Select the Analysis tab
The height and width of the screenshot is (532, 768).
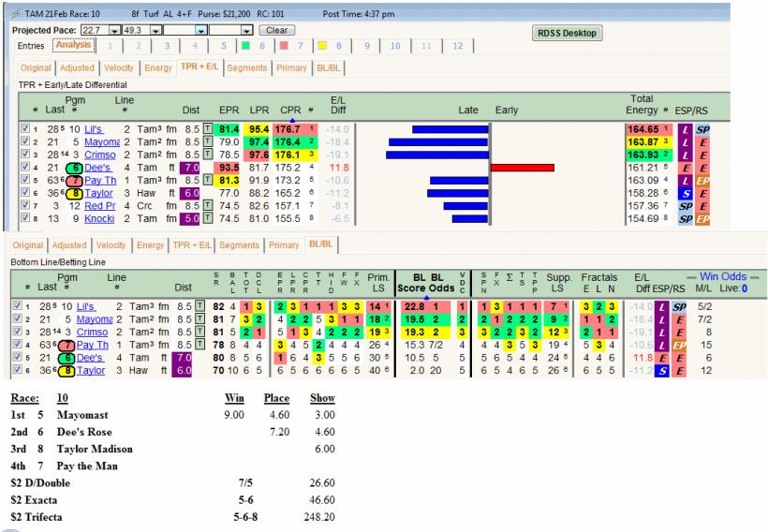point(73,45)
